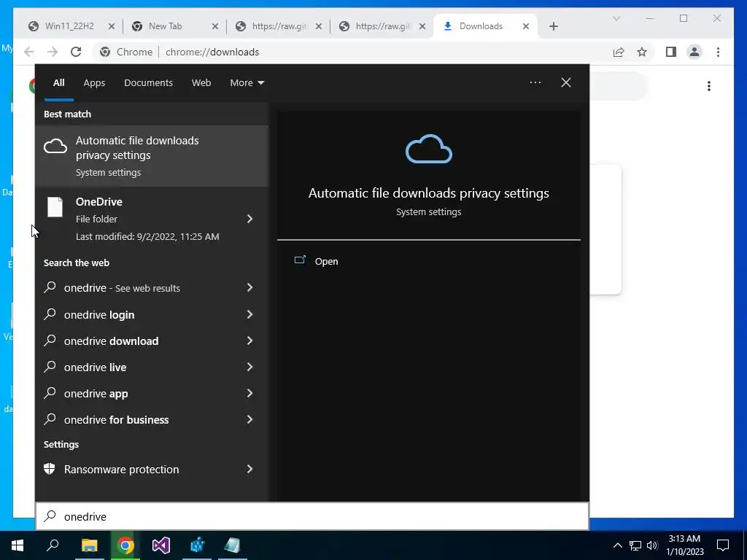Click the Chrome taskbar icon

[125, 545]
